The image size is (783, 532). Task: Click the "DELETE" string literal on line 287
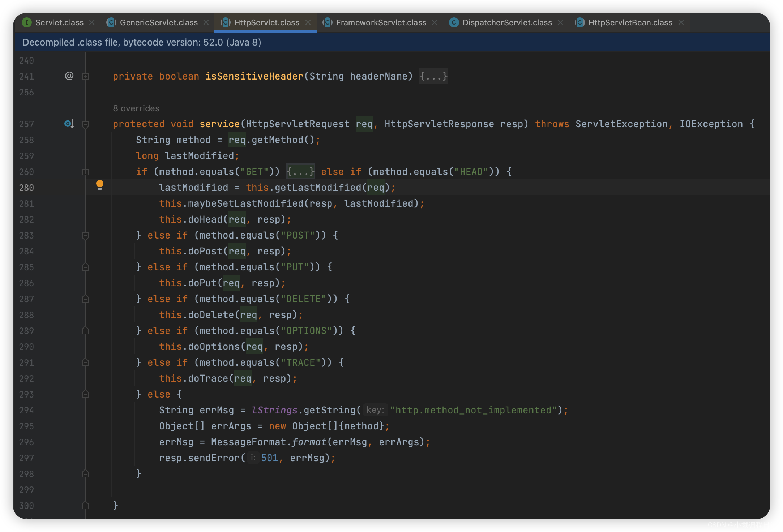304,299
